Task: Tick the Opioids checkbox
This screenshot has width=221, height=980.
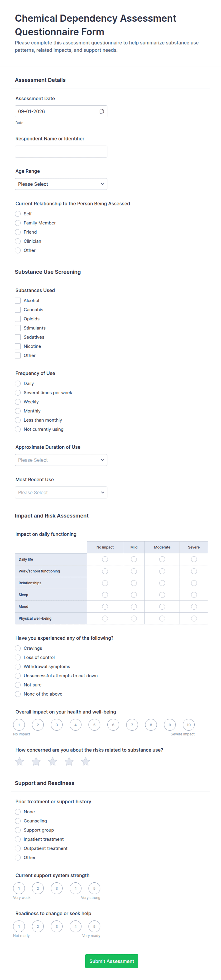Action: point(18,319)
